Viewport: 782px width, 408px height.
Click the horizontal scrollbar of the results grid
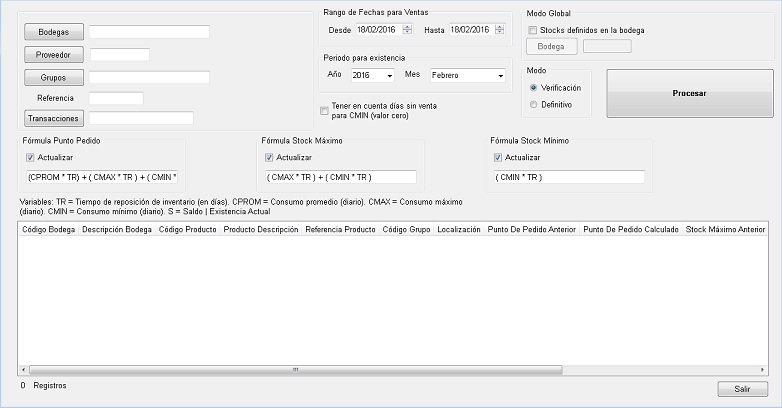pos(390,370)
